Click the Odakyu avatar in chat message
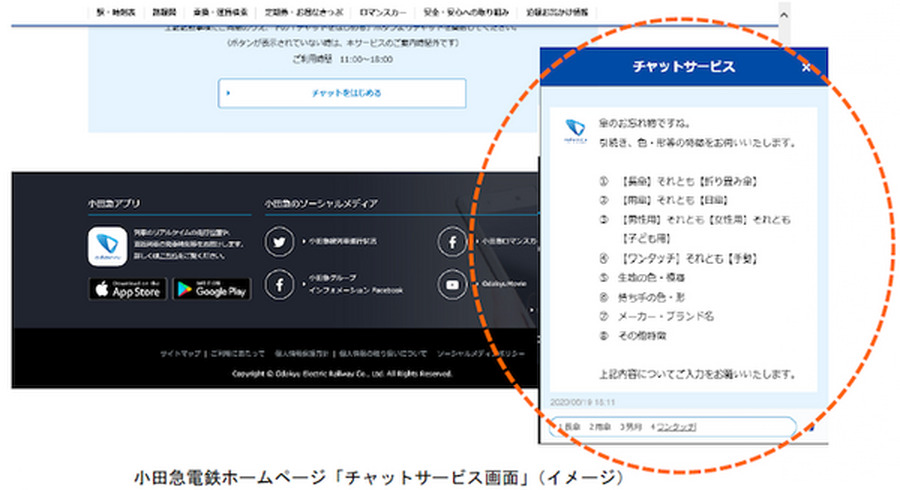 coord(574,132)
